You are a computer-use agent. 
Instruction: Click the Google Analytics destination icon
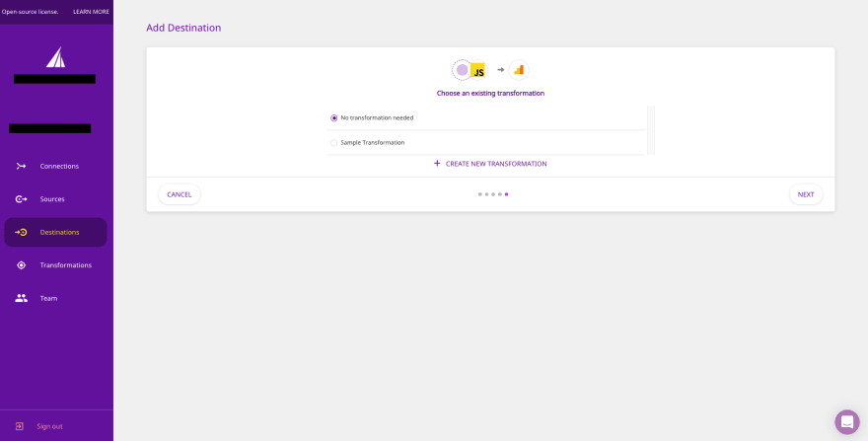tap(519, 70)
